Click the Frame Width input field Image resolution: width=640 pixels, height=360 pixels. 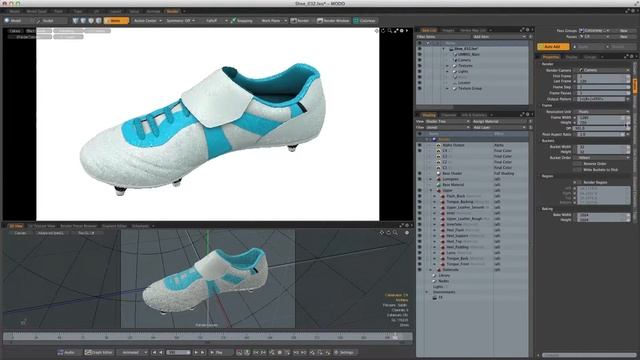[x=604, y=118]
